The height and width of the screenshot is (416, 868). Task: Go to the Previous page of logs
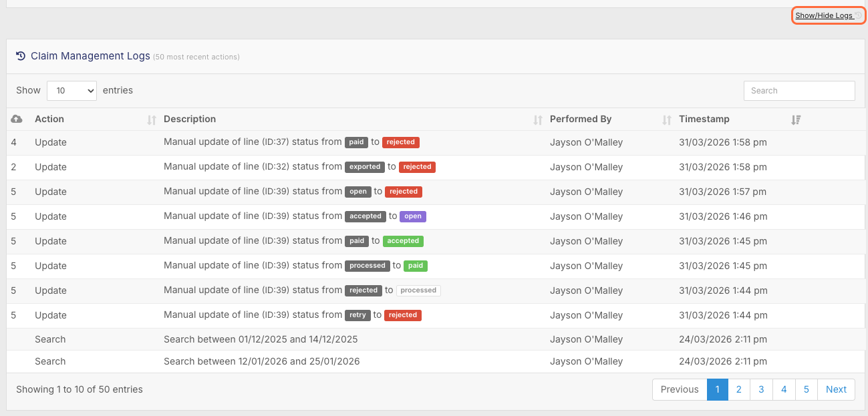pyautogui.click(x=680, y=389)
